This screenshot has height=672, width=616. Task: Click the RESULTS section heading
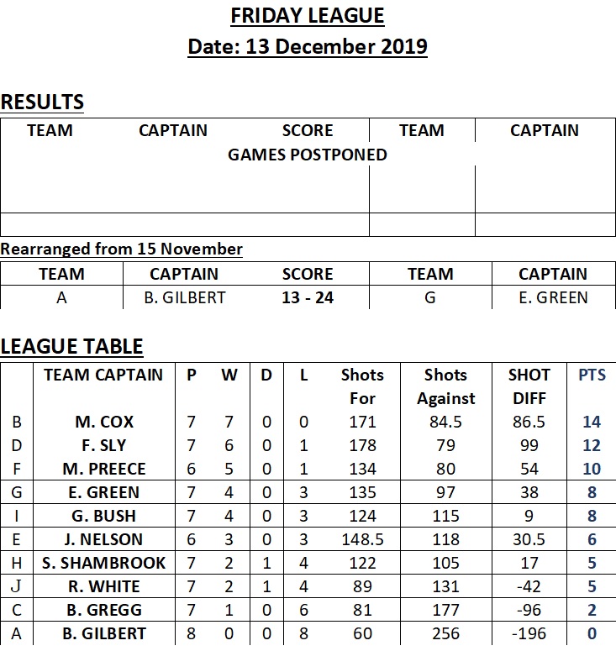42,102
